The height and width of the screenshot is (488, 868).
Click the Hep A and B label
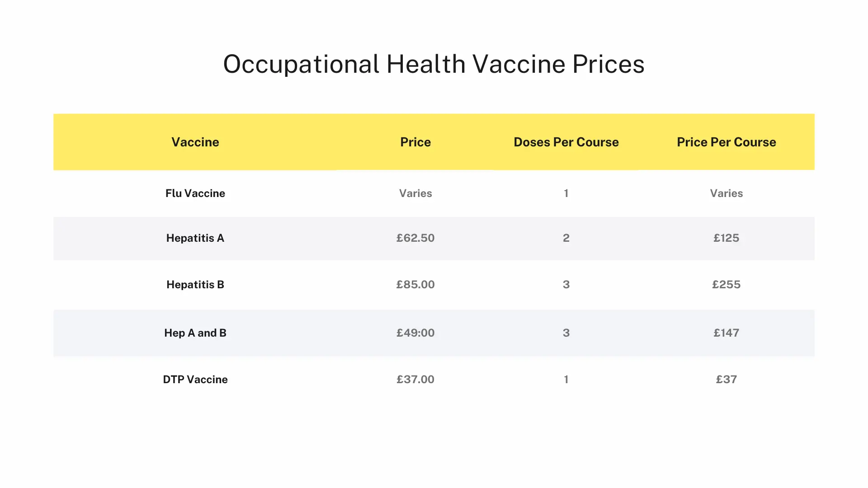tap(195, 333)
